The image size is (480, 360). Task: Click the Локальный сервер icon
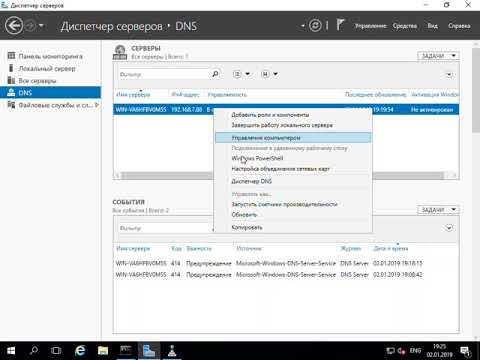click(11, 68)
